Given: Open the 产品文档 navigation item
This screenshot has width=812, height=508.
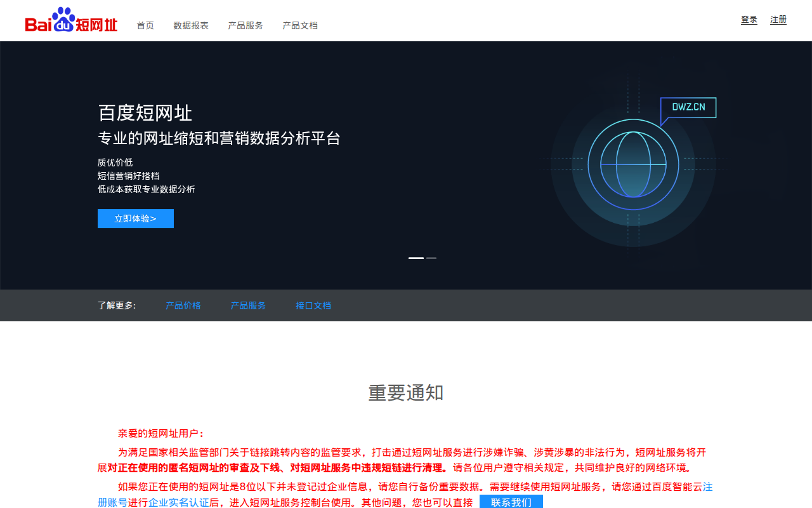Looking at the screenshot, I should (x=299, y=25).
